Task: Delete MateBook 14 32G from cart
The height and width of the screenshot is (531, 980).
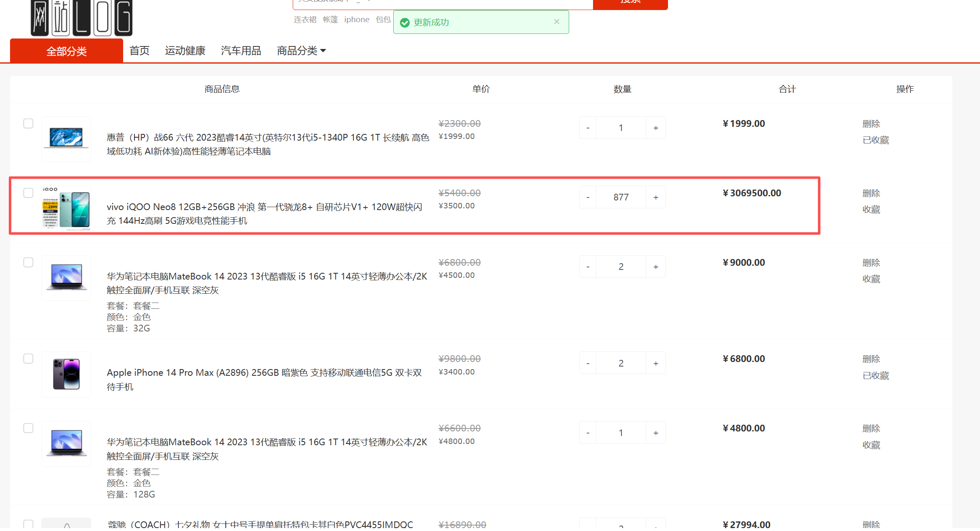Action: 871,263
